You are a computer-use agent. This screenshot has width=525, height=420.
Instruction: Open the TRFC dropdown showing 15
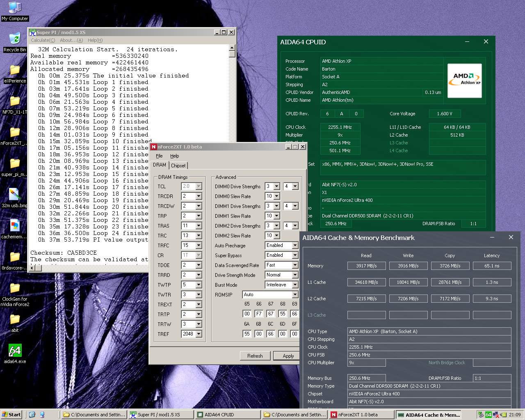199,245
